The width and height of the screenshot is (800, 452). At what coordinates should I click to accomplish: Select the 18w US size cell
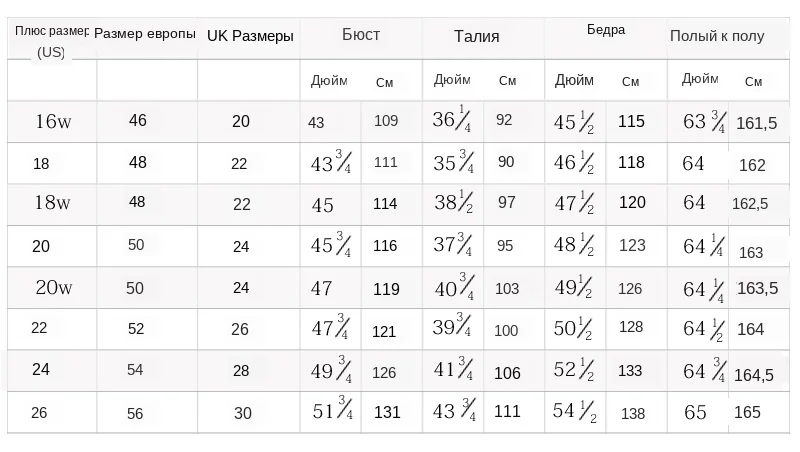(x=52, y=204)
